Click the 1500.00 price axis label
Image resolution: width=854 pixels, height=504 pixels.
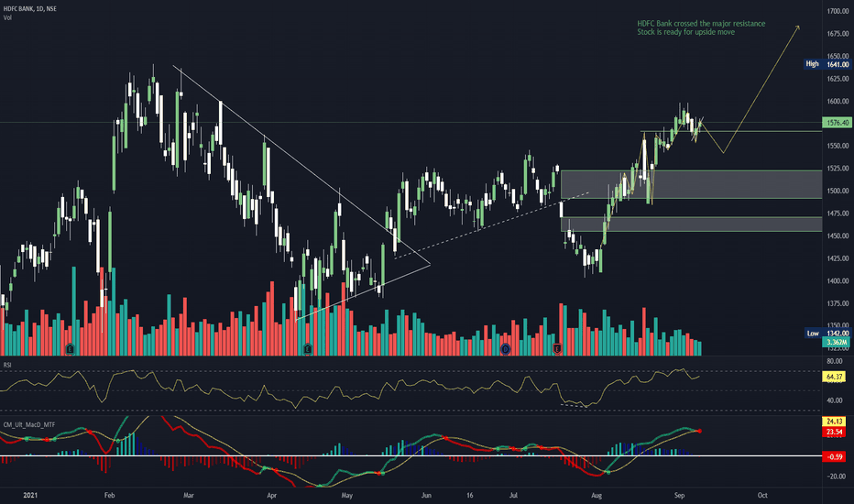click(x=838, y=191)
